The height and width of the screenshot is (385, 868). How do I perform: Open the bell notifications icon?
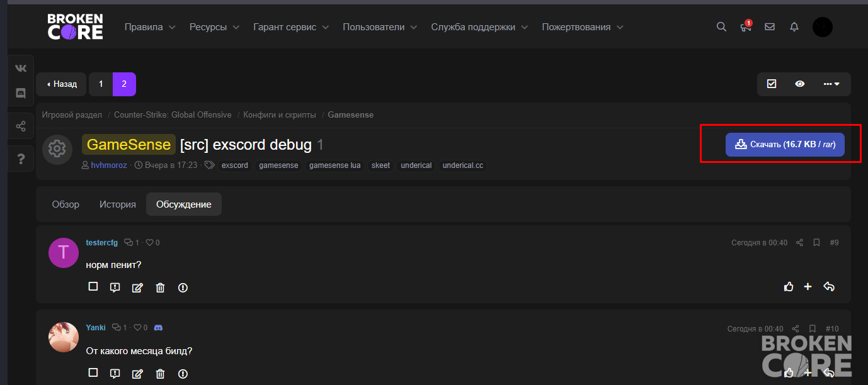794,27
